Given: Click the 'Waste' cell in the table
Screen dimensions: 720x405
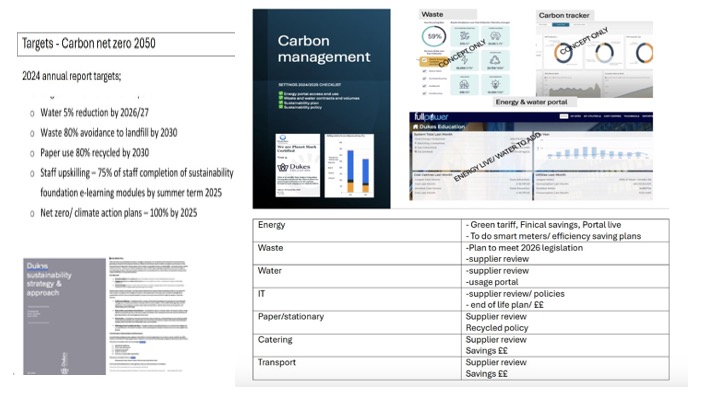Looking at the screenshot, I should [357, 253].
